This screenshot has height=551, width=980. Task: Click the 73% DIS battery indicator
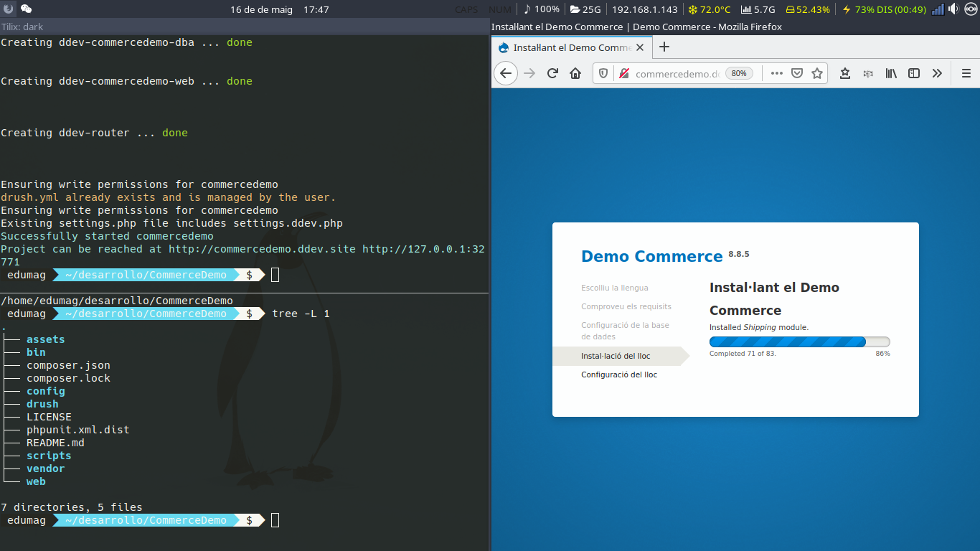884,9
